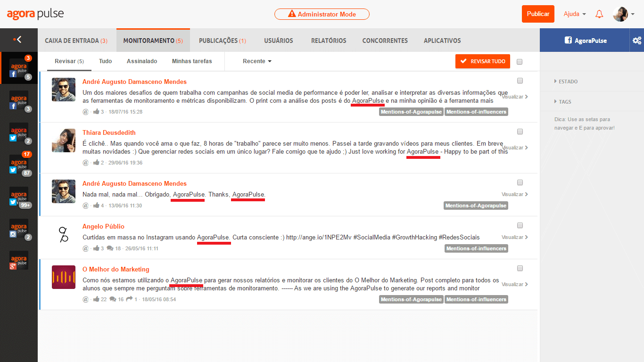Expand Visualizar on O Melhor do Marketing post
644x362 pixels.
514,284
